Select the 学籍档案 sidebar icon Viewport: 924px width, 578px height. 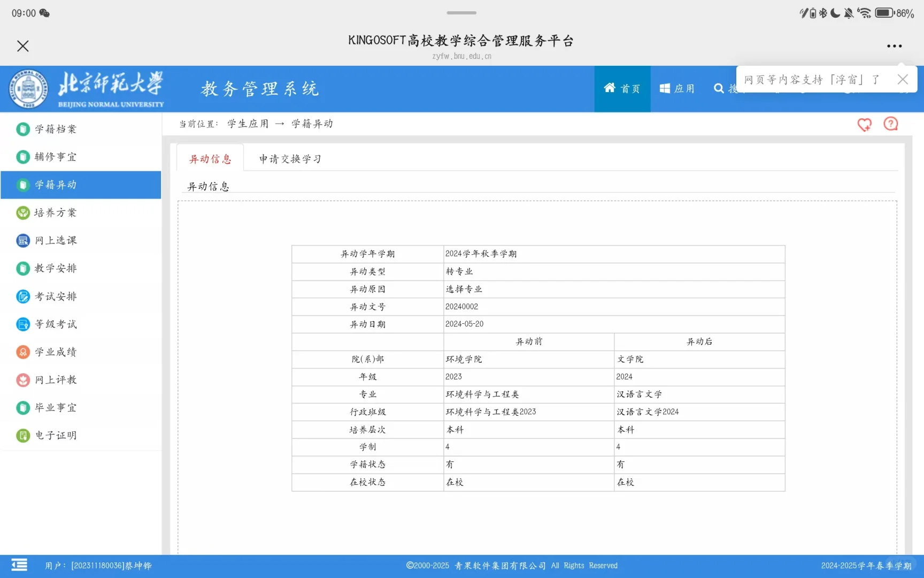coord(22,129)
